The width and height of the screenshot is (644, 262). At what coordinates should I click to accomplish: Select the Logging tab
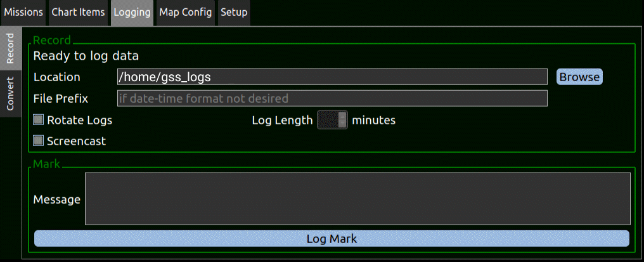coord(132,13)
